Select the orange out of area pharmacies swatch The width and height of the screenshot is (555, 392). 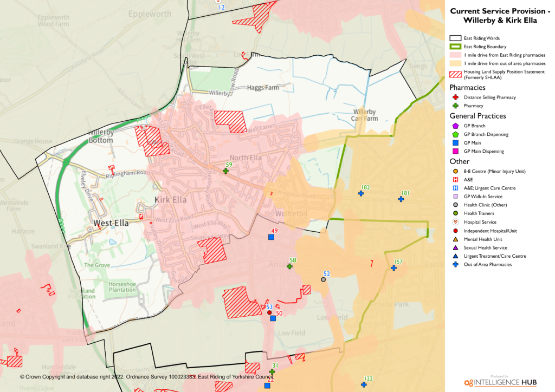455,63
